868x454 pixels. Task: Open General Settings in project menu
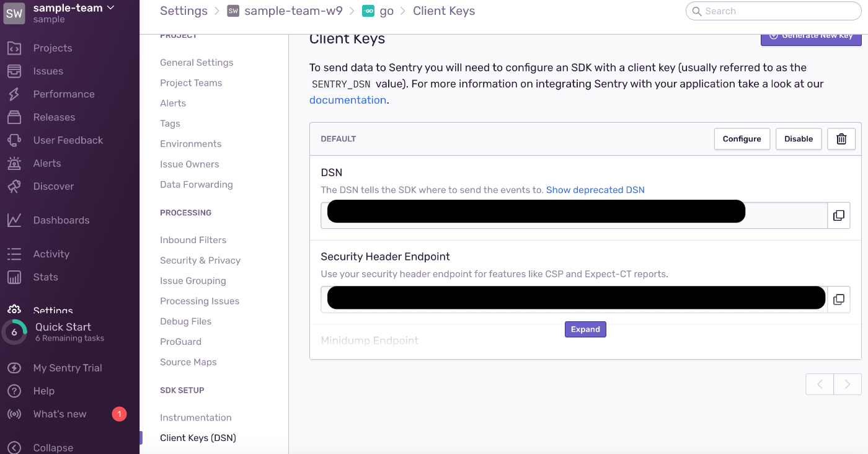click(x=197, y=63)
